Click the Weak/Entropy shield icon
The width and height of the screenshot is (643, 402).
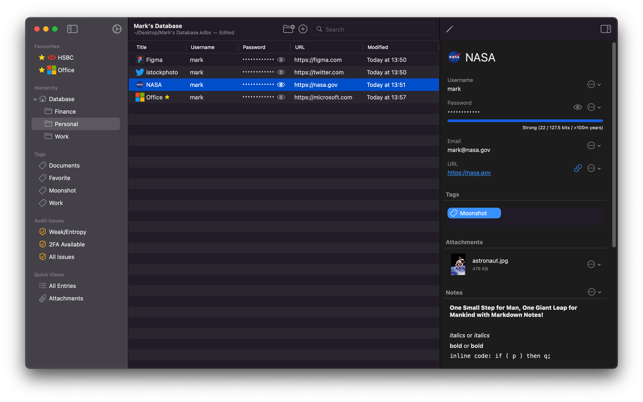[x=42, y=232]
